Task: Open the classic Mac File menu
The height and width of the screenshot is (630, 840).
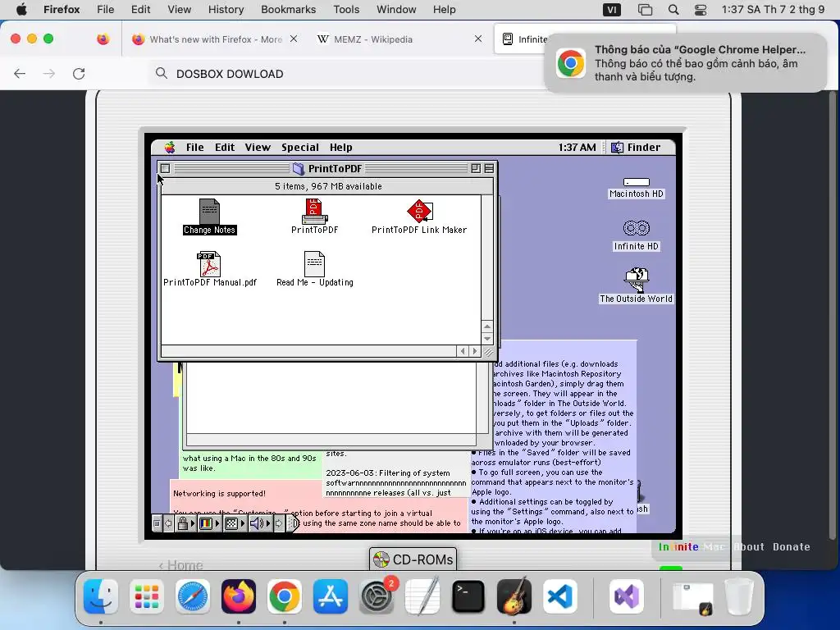Action: coord(194,148)
